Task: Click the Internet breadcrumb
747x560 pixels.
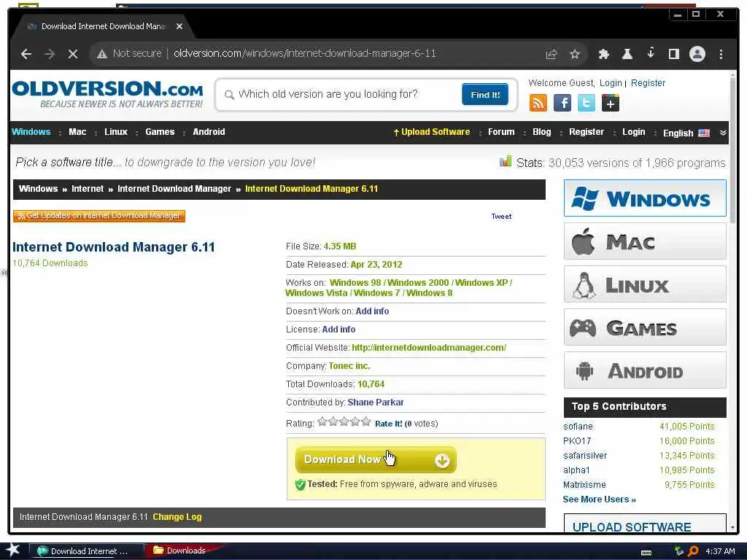Action: [x=88, y=189]
